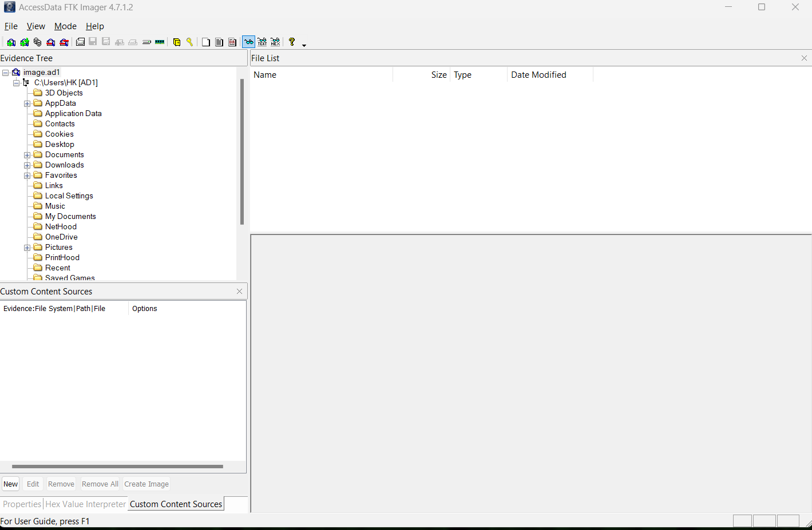Click Add to Custom Content Image icon
The image size is (812, 530).
tap(120, 42)
